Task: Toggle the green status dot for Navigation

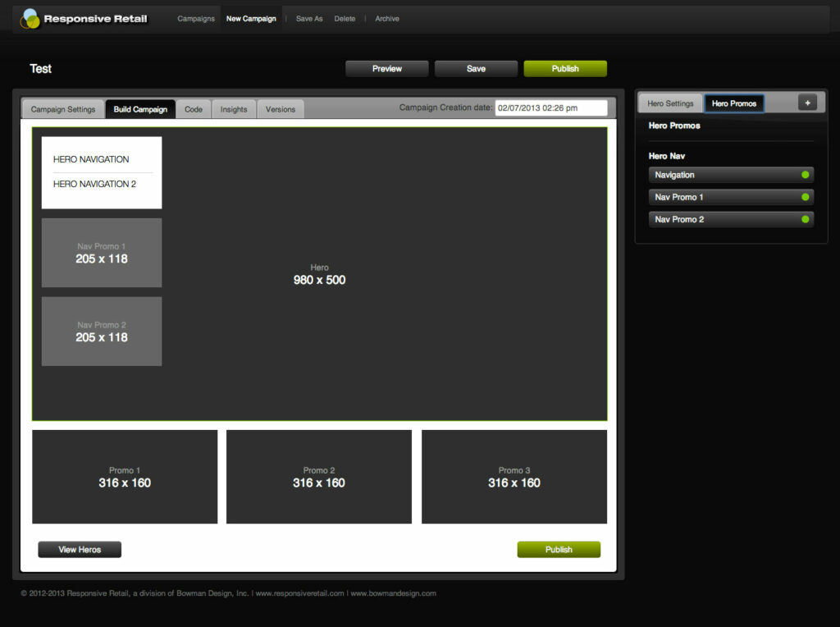Action: tap(805, 175)
